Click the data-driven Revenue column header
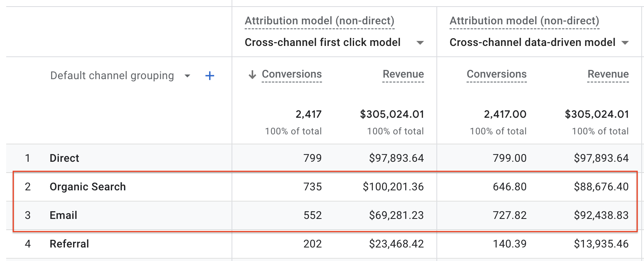The width and height of the screenshot is (644, 261). [x=608, y=74]
